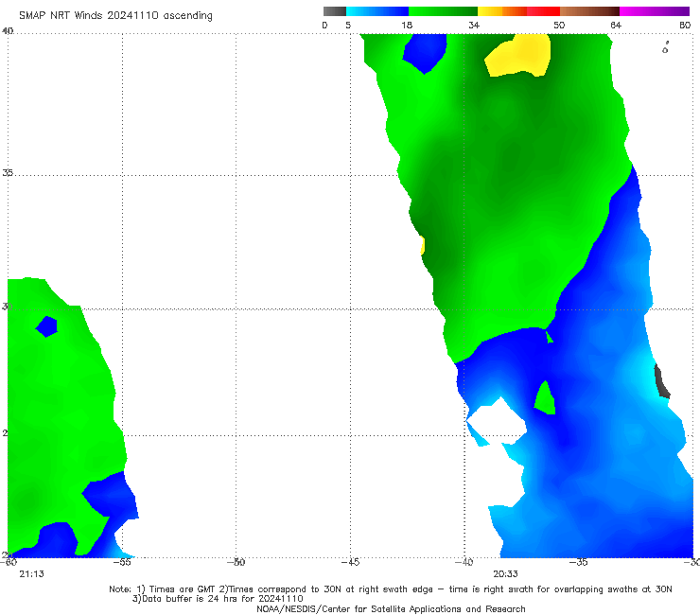Select the green segment of the color bar
Viewport: 700px width, 615px height.
(x=443, y=11)
